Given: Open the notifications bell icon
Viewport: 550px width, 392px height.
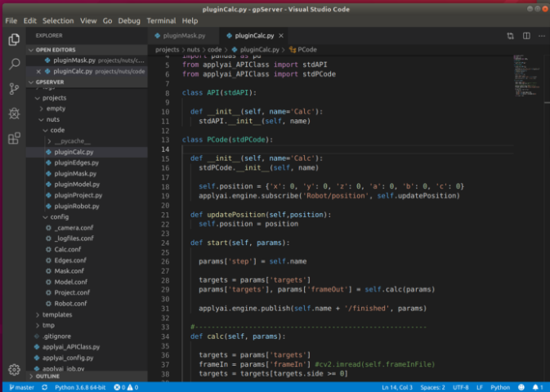Looking at the screenshot, I should click(538, 387).
